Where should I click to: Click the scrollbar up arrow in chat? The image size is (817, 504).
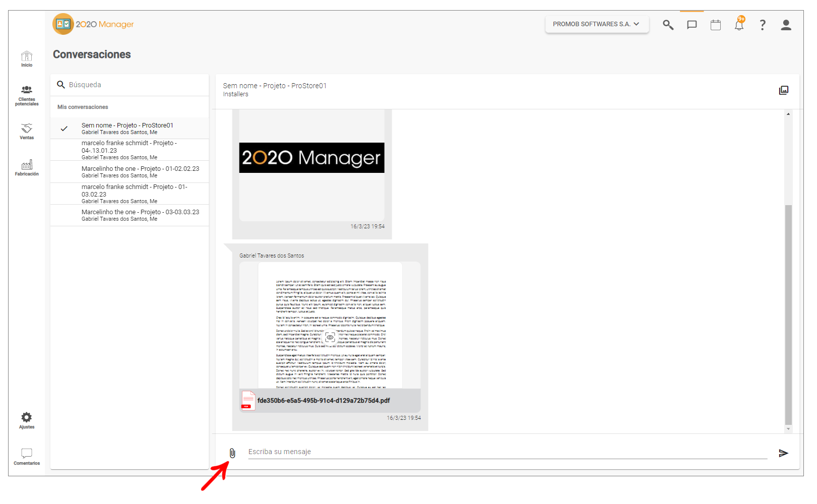coord(788,114)
